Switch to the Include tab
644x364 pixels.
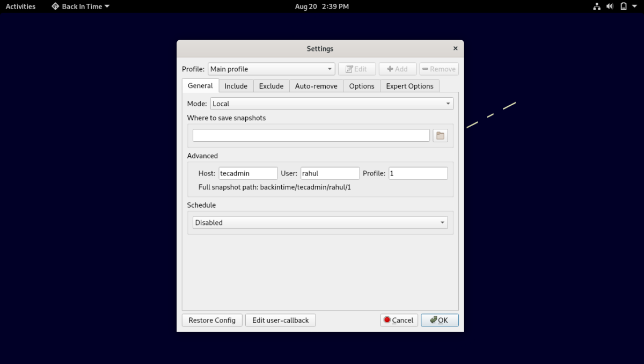pos(236,86)
